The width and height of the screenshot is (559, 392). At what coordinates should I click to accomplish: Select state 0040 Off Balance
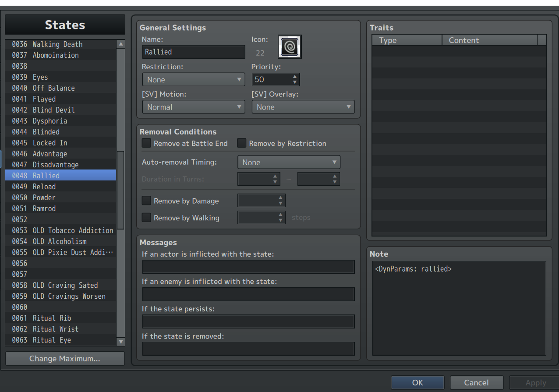point(61,88)
